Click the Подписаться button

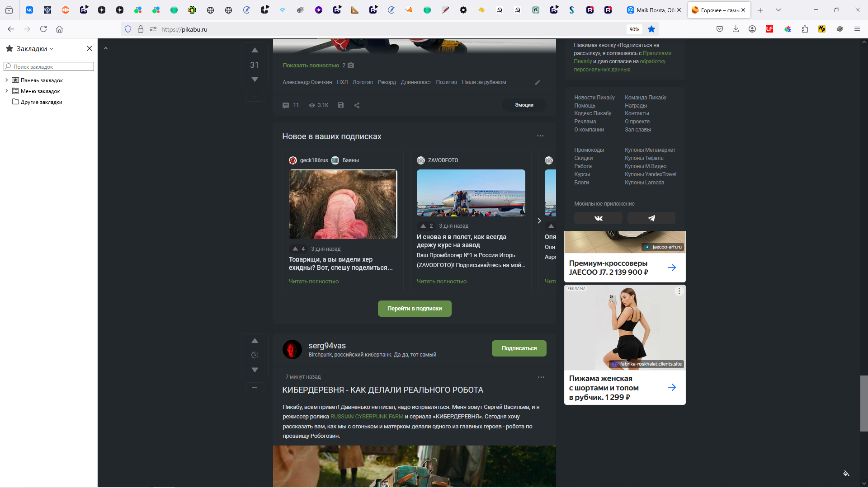click(519, 348)
